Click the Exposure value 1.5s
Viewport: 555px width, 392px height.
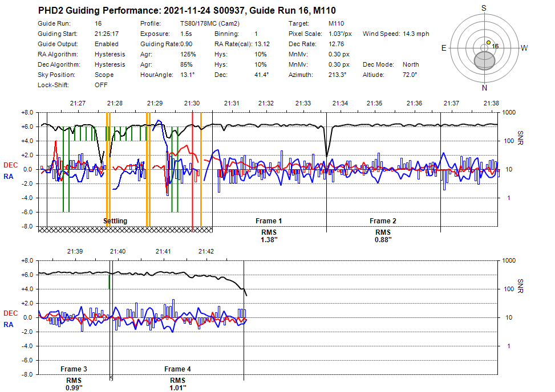pyautogui.click(x=186, y=34)
